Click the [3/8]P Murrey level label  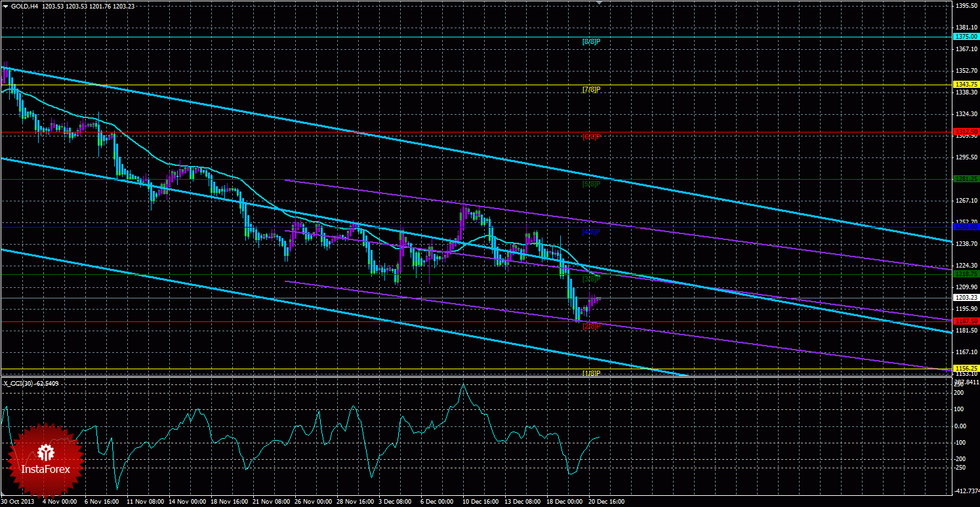592,279
